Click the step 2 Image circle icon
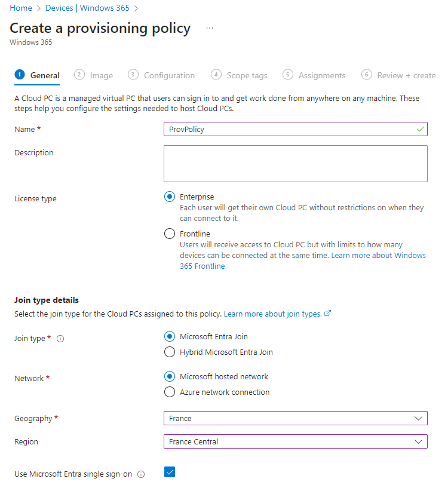 tap(79, 75)
